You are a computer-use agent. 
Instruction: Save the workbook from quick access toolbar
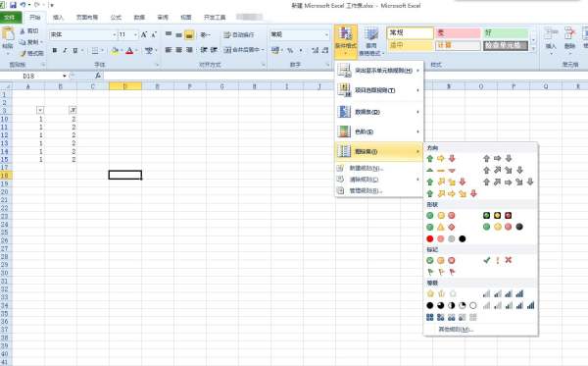[x=13, y=5]
